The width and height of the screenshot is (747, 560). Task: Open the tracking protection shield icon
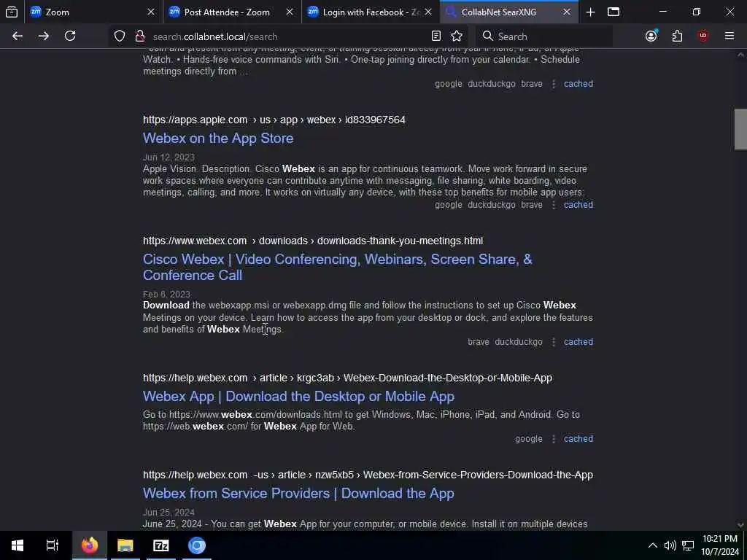tap(120, 36)
